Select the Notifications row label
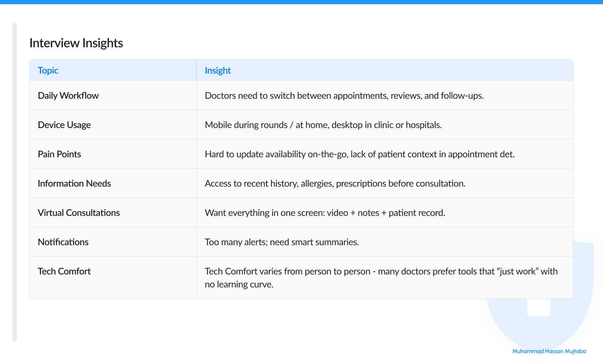Screen dimensions: 603x364 (63, 242)
